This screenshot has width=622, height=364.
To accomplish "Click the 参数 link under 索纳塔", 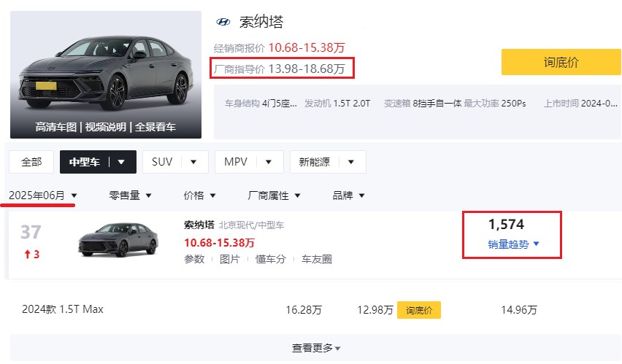I will (x=194, y=259).
